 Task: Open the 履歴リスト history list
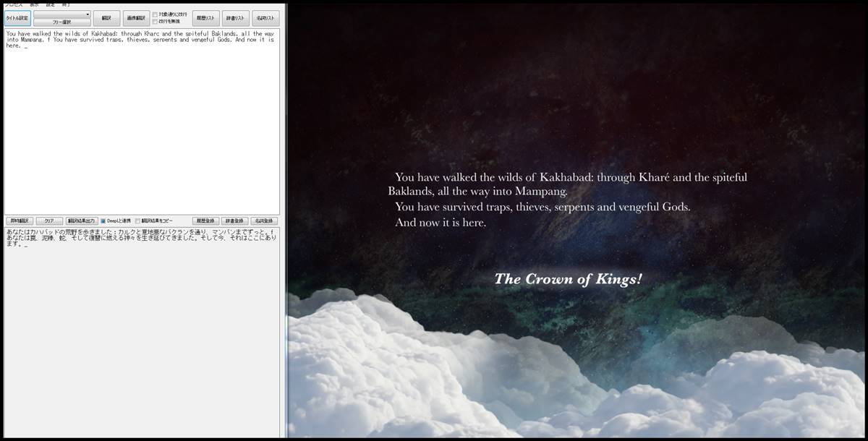click(x=206, y=19)
